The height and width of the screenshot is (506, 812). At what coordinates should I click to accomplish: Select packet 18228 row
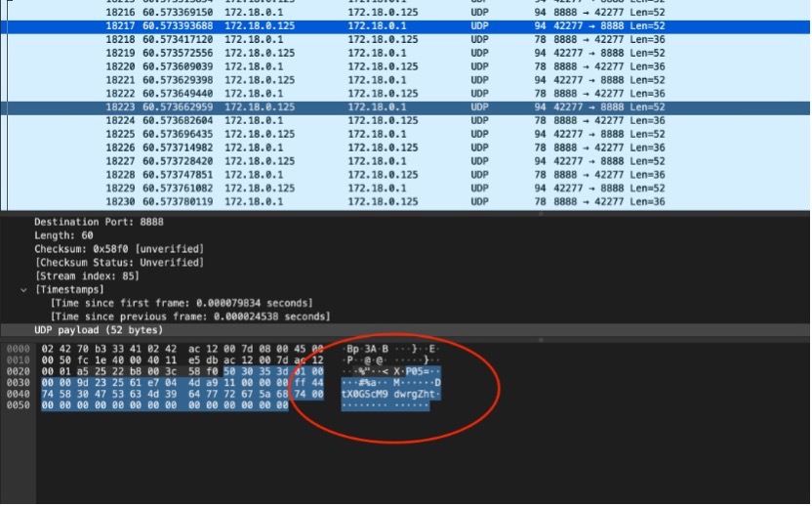(x=406, y=175)
